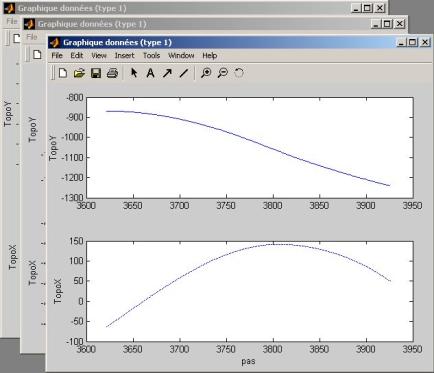The width and height of the screenshot is (434, 373).
Task: Expand the Insert menu
Action: point(124,56)
